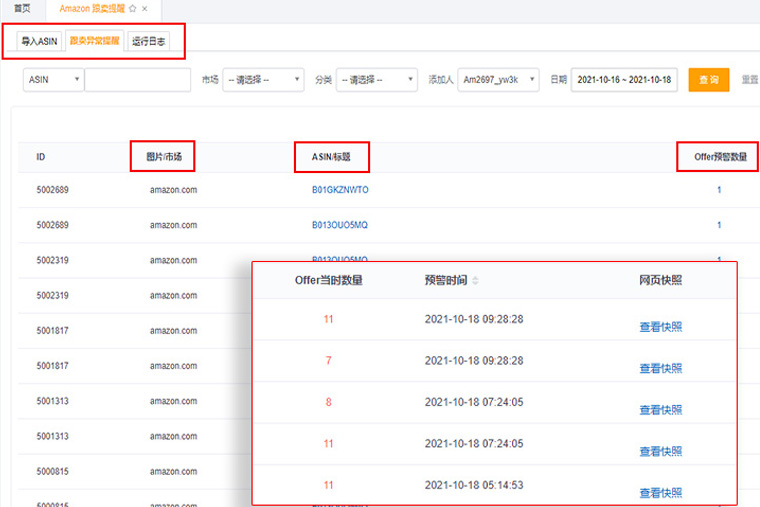Click 查看快照 for the 05:14:53 alert
760x507 pixels.
pyautogui.click(x=661, y=492)
